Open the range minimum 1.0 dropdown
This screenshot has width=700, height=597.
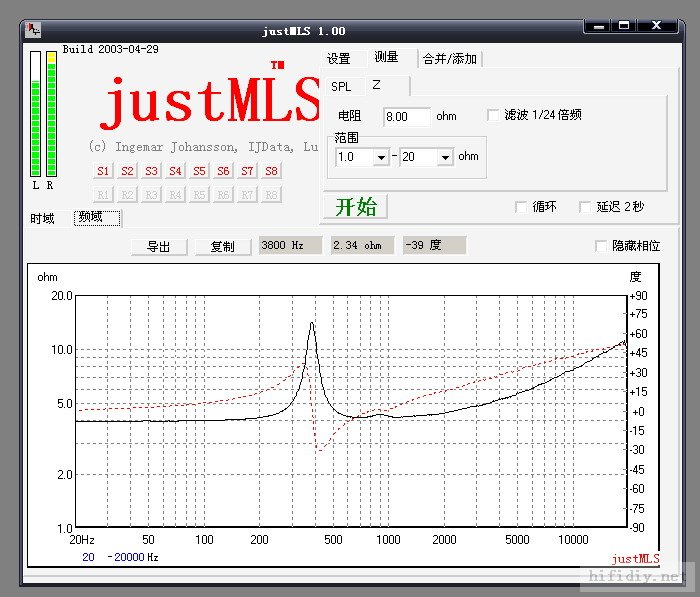(381, 157)
